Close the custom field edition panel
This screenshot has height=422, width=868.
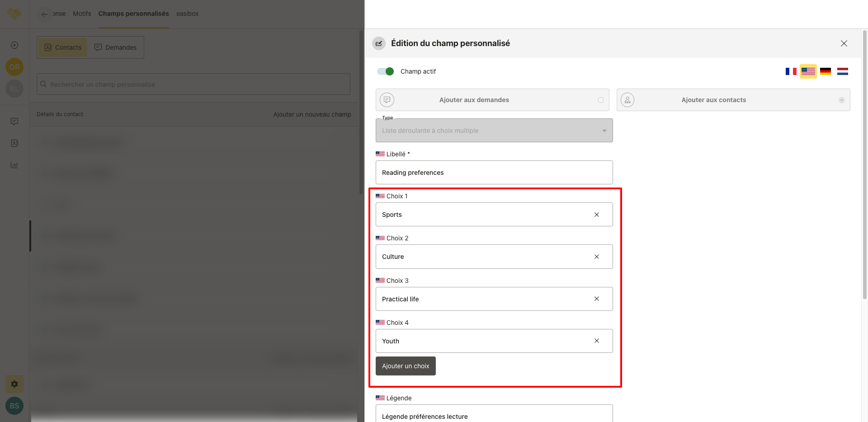pos(844,43)
